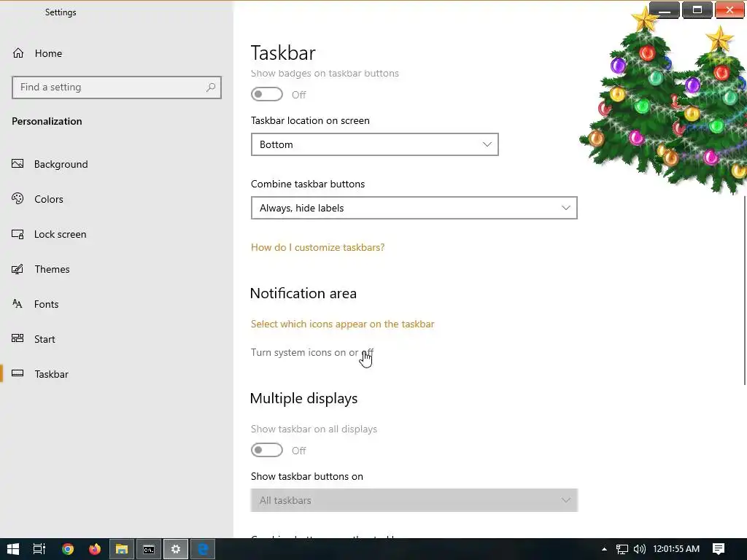Open Show taskbar buttons on dropdown
747x560 pixels.
(x=414, y=500)
